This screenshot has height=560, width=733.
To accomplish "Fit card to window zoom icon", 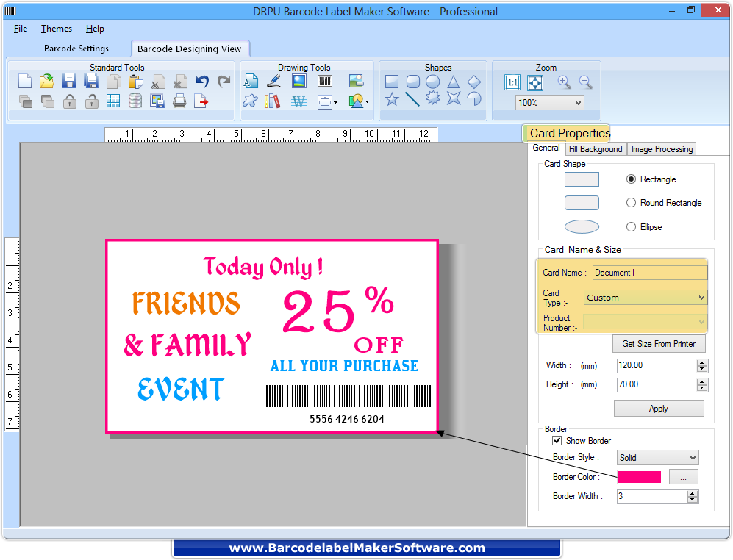I will (534, 83).
